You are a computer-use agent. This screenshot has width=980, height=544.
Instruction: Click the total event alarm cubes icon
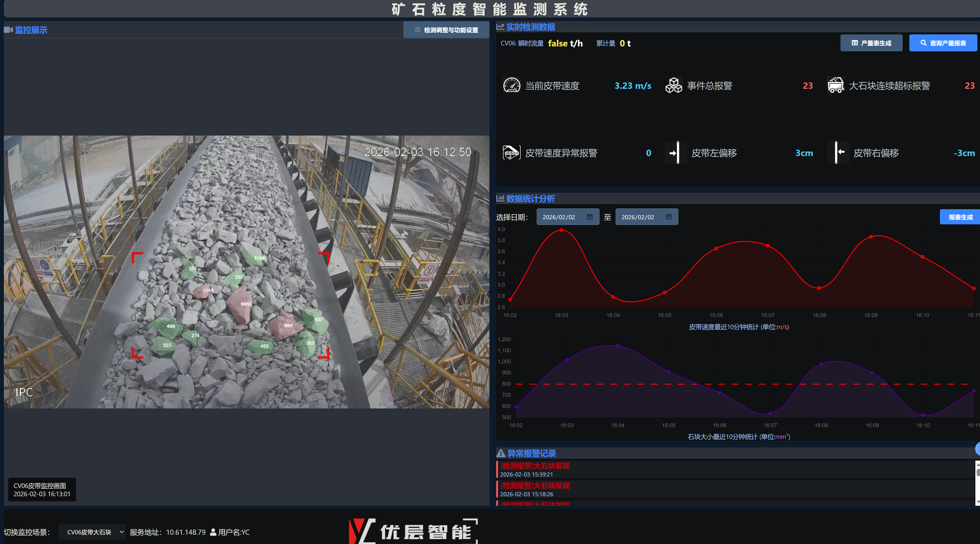click(673, 85)
